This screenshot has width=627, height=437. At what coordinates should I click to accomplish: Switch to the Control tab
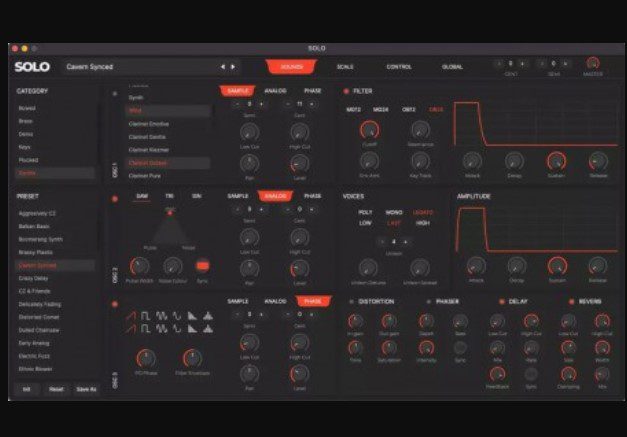tap(399, 67)
